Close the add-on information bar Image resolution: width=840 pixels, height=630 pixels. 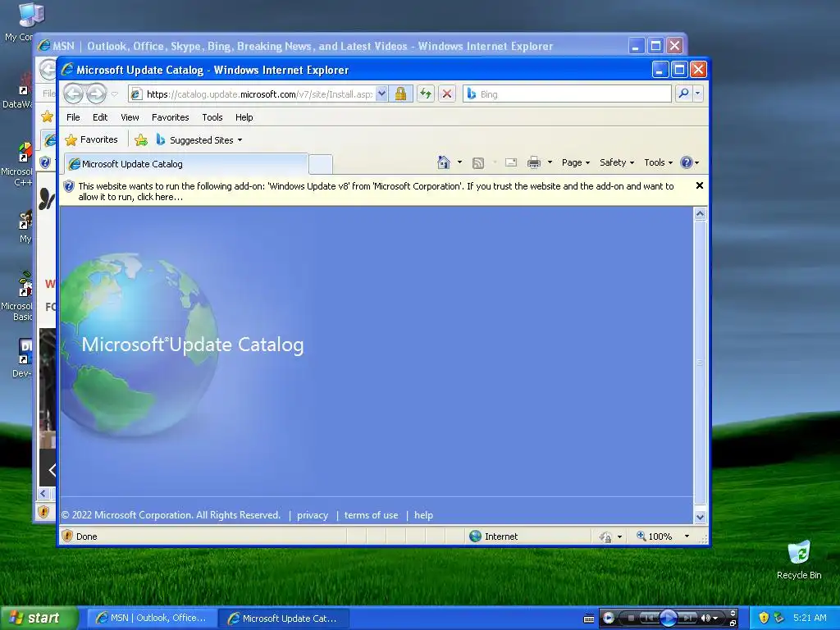tap(699, 185)
